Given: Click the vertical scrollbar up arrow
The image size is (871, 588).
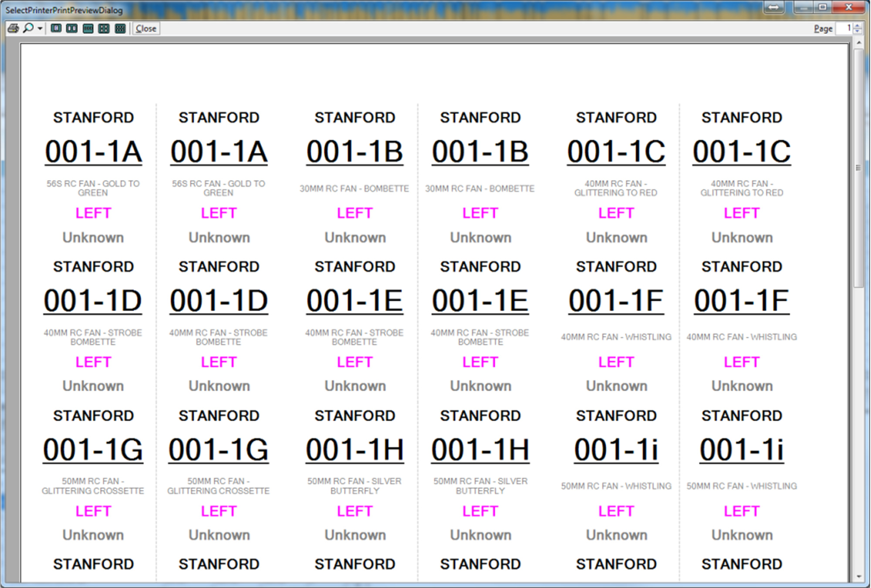Looking at the screenshot, I should coord(858,43).
